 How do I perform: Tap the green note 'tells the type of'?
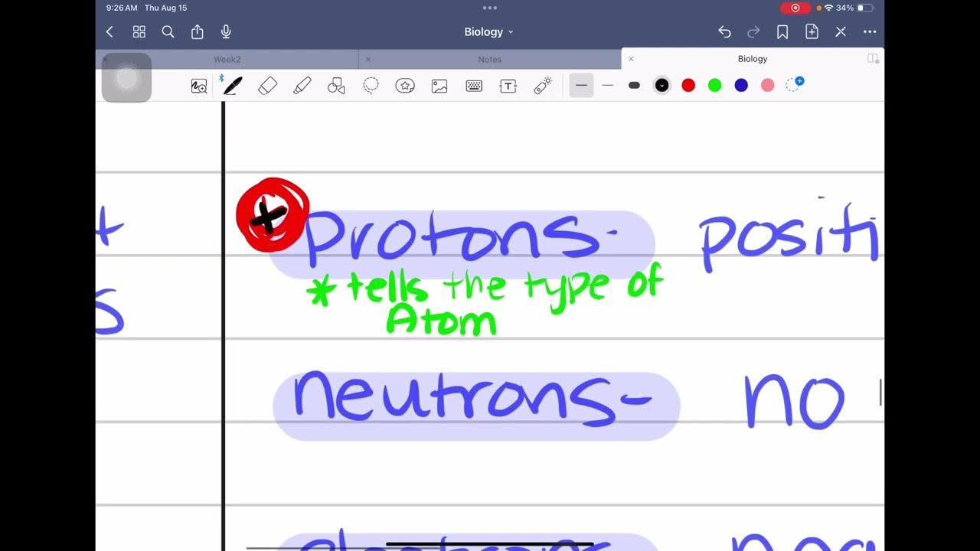tap(484, 289)
